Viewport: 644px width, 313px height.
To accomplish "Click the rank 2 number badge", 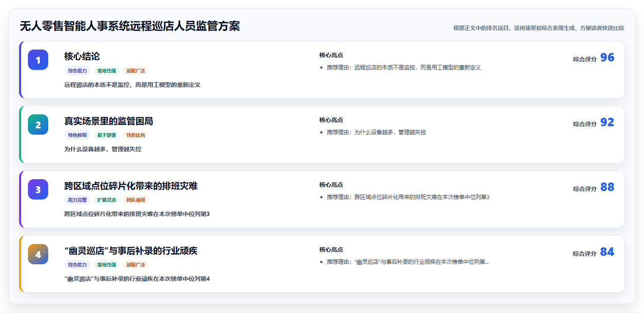I will coord(38,125).
